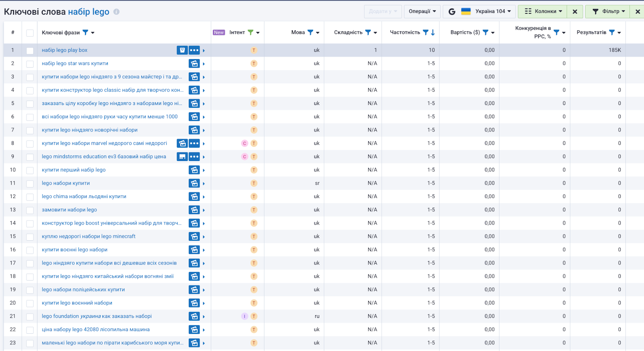This screenshot has height=351, width=644.
Task: Open keyword link 'куплю недорогі набори lego minecraft'
Action: tap(89, 236)
